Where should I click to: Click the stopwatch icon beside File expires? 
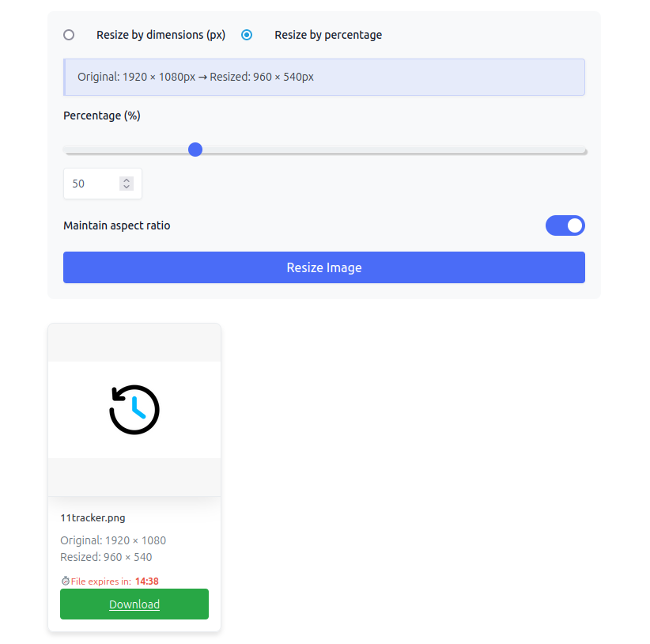[65, 581]
